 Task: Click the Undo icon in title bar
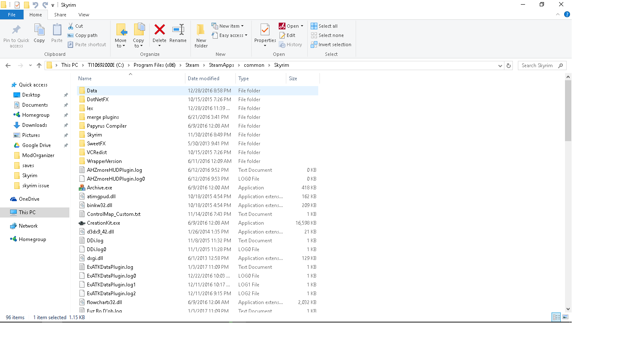(x=35, y=5)
